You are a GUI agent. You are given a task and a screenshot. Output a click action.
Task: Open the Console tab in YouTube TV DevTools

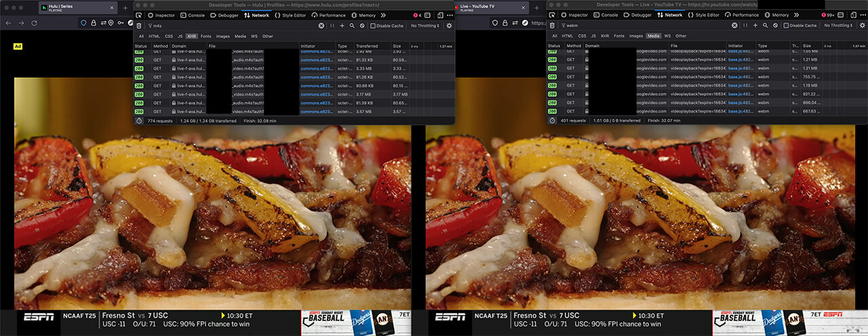pos(606,15)
